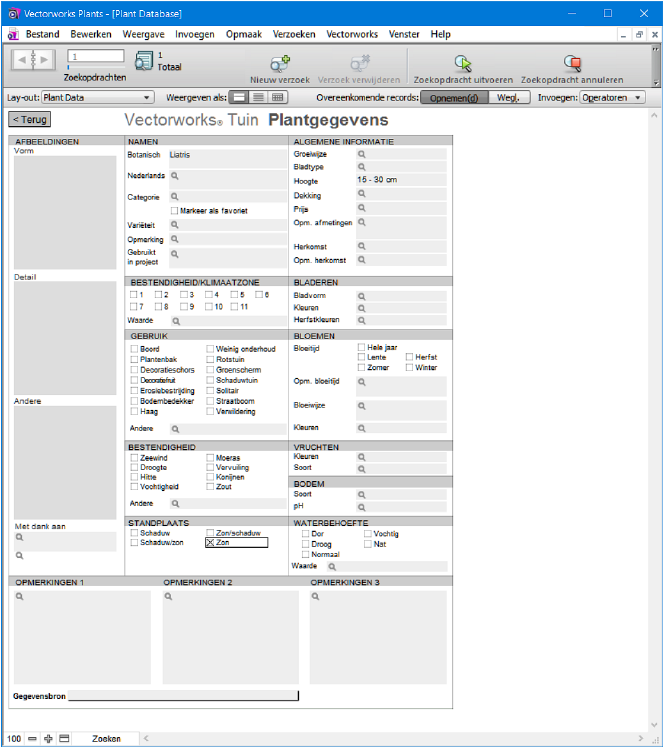The image size is (665, 748).
Task: Click the Terug button
Action: tap(30, 119)
